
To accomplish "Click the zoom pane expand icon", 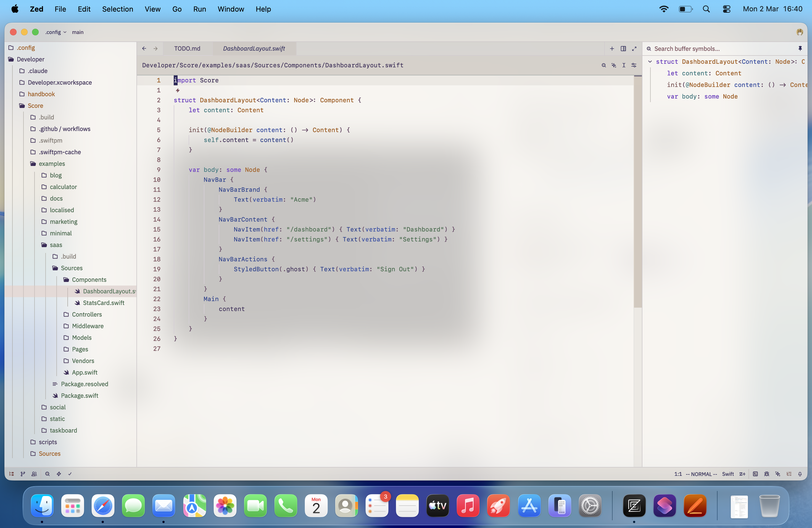I will (x=634, y=48).
